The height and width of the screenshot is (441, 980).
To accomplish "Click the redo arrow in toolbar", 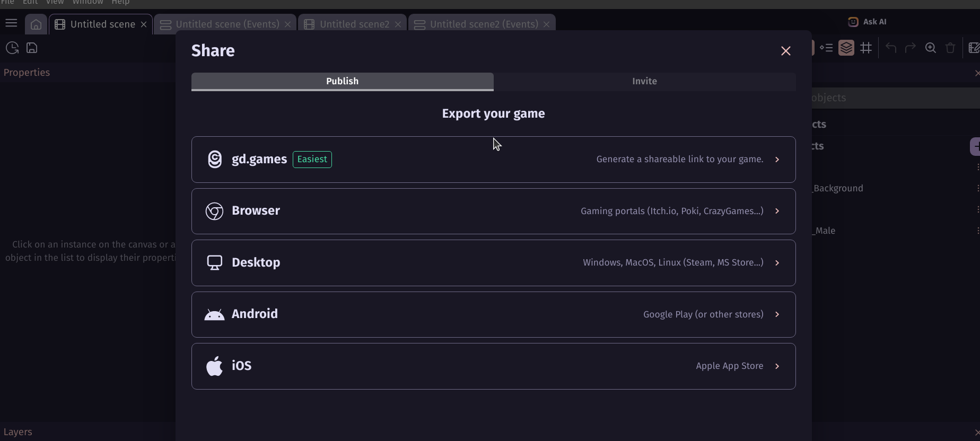I will [911, 48].
